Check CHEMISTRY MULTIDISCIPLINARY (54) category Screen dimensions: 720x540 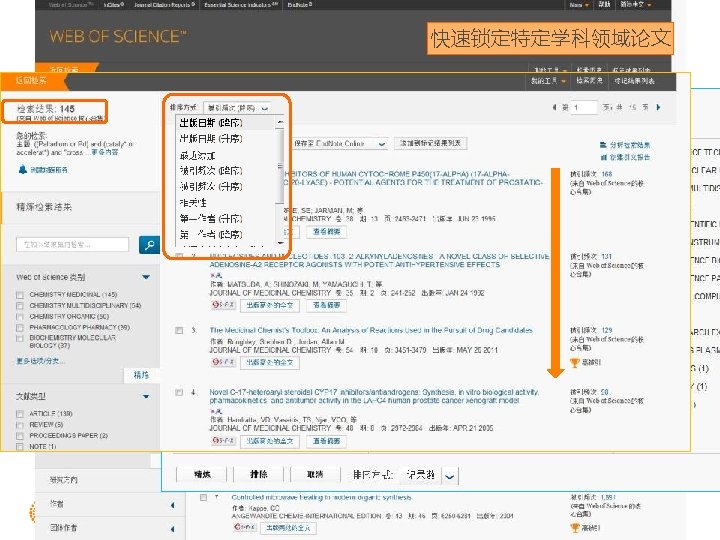19,306
